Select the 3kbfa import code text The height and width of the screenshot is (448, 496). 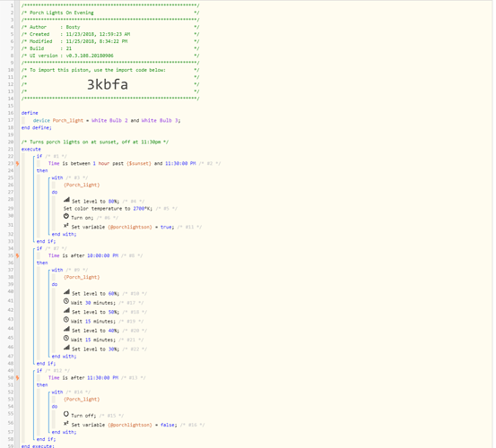108,84
